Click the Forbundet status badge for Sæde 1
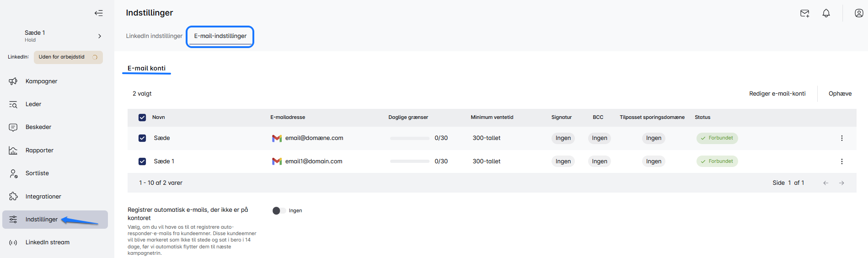This screenshot has height=258, width=868. click(717, 161)
